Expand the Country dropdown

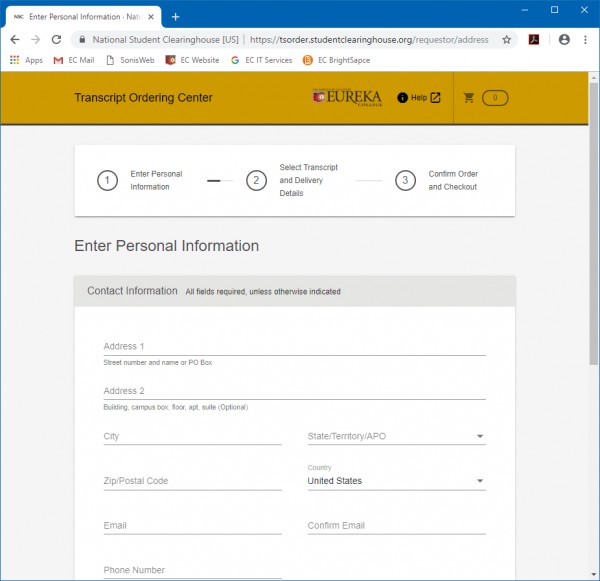(x=396, y=481)
